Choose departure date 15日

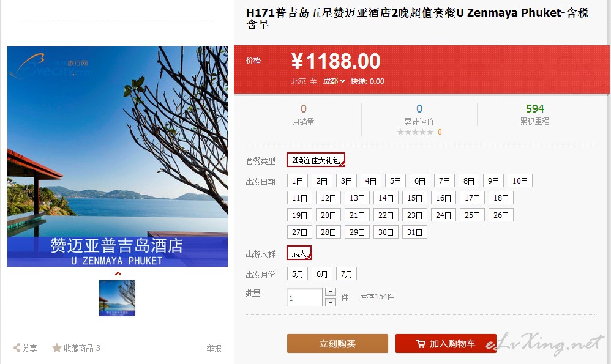click(x=414, y=198)
